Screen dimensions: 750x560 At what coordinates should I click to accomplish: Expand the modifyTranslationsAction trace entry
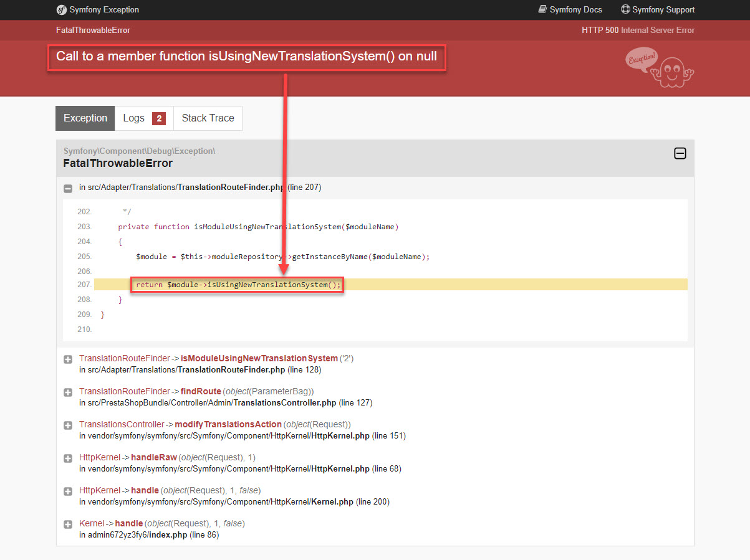68,425
